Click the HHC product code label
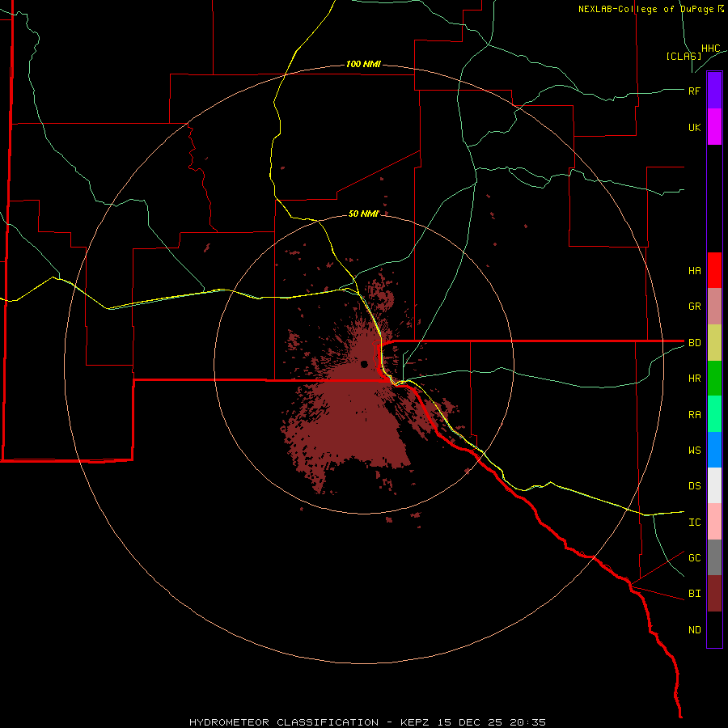The image size is (728, 728). (710, 48)
